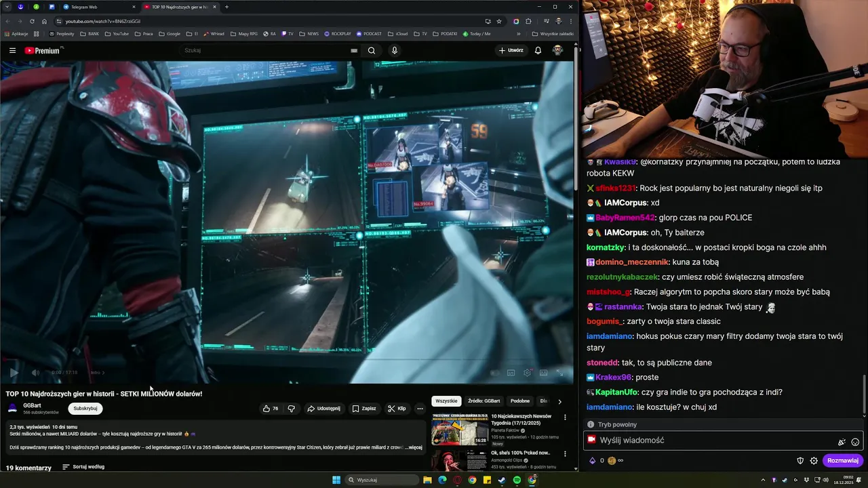Open video player settings gear

(527, 373)
